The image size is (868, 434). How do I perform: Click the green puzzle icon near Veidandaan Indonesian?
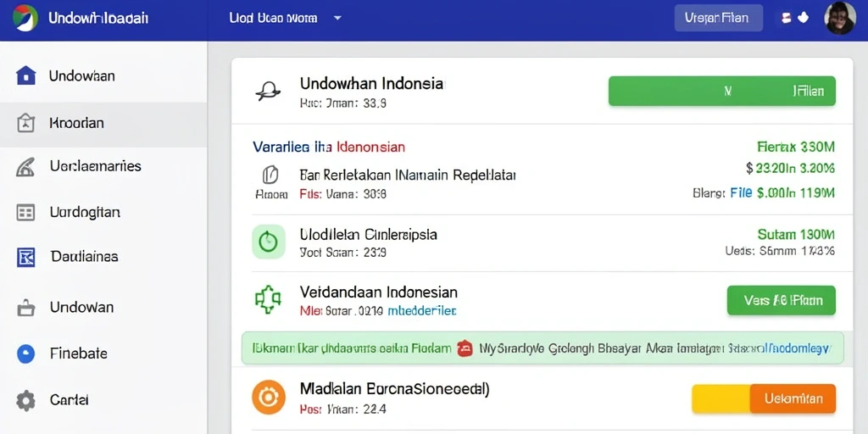click(x=268, y=299)
